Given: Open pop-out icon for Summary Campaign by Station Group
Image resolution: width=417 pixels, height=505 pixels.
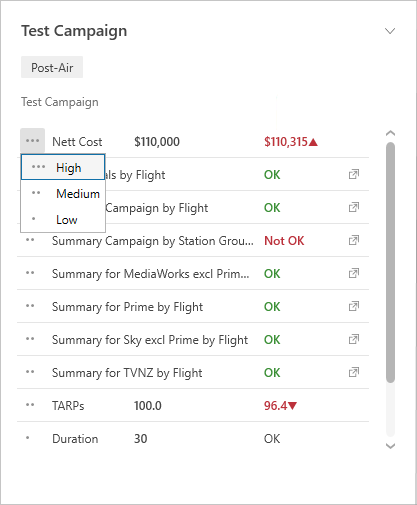Looking at the screenshot, I should [354, 240].
